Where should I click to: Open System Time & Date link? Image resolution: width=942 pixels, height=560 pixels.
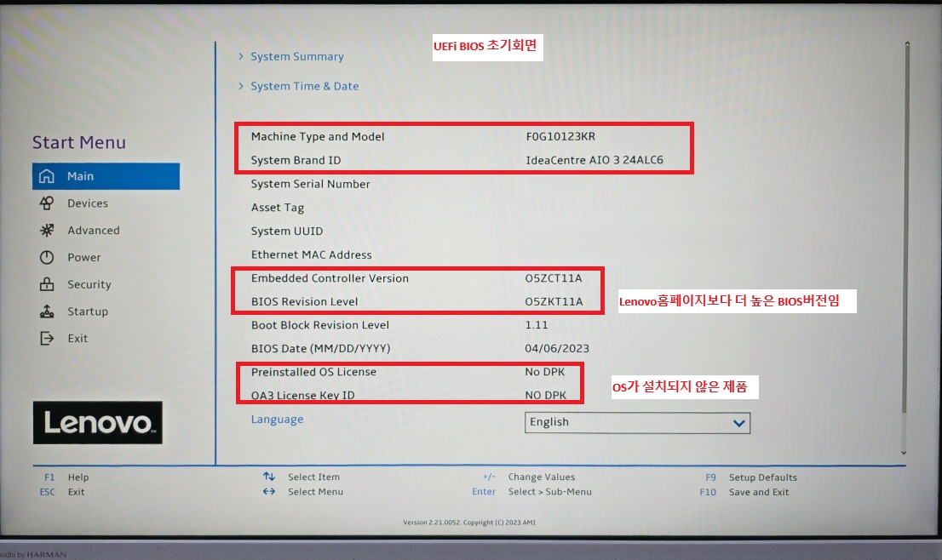coord(305,86)
